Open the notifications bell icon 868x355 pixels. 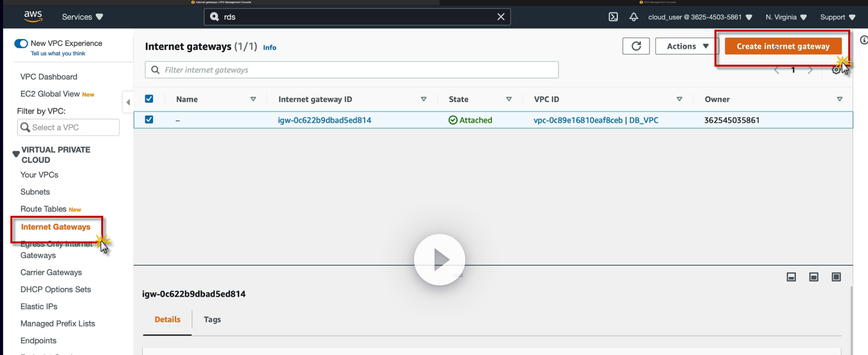click(x=633, y=17)
